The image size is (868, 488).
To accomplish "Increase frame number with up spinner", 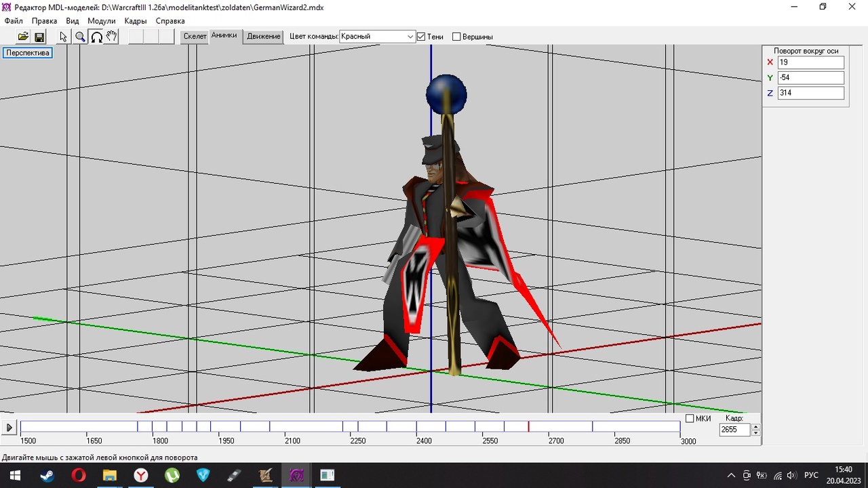I will tap(756, 426).
